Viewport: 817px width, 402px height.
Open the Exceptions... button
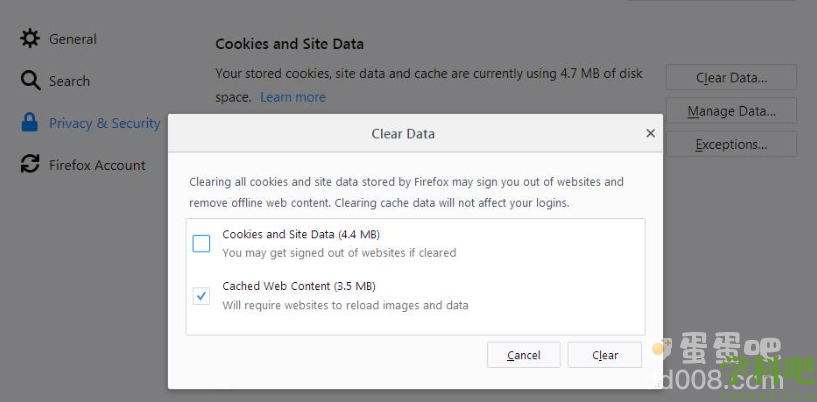coord(731,144)
